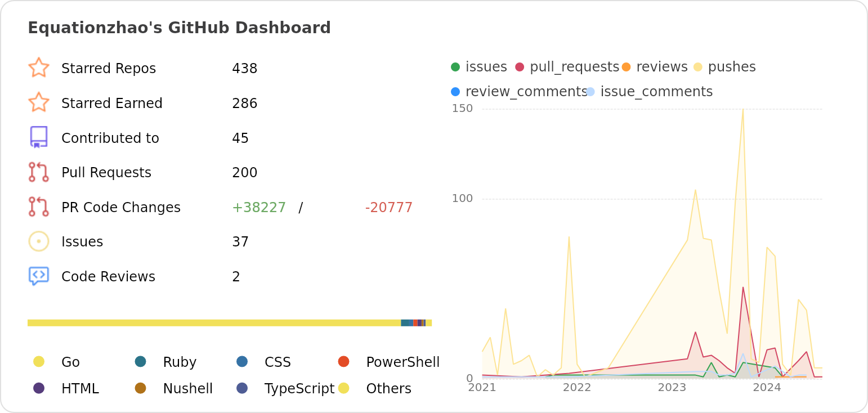This screenshot has width=868, height=413.
Task: Click the 100 y-axis label
Action: tap(463, 199)
